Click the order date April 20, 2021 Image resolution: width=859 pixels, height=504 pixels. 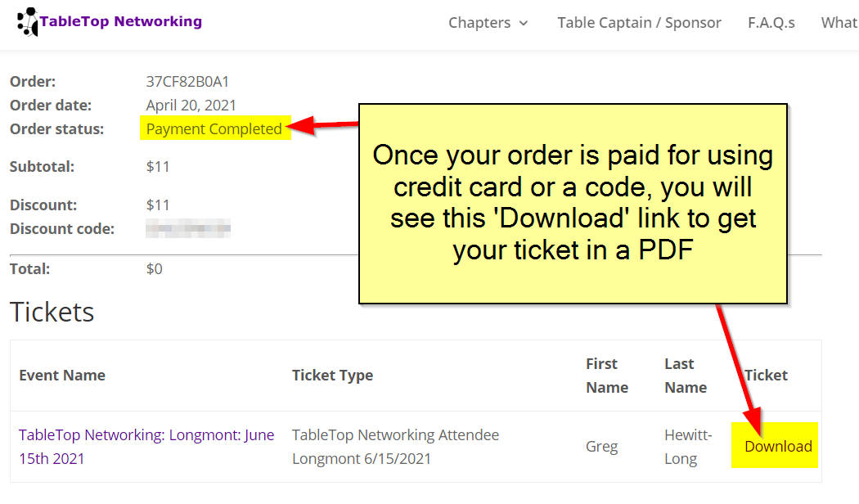tap(191, 106)
